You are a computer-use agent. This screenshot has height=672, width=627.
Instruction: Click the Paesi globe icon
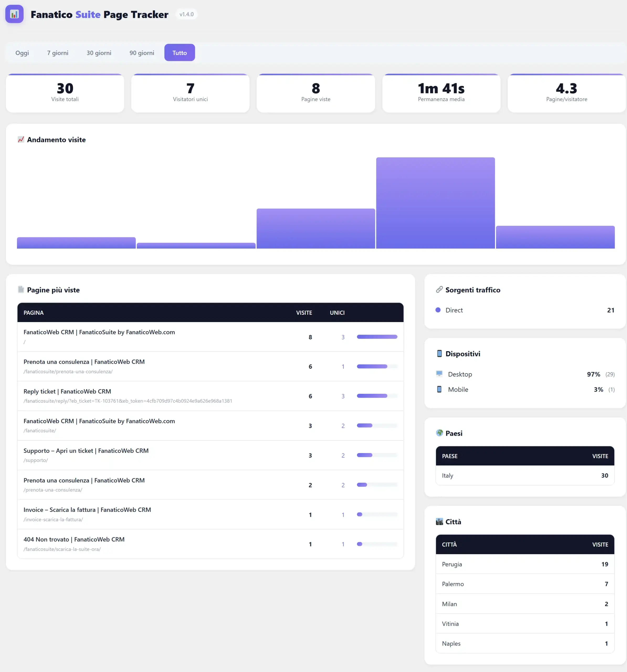point(439,433)
